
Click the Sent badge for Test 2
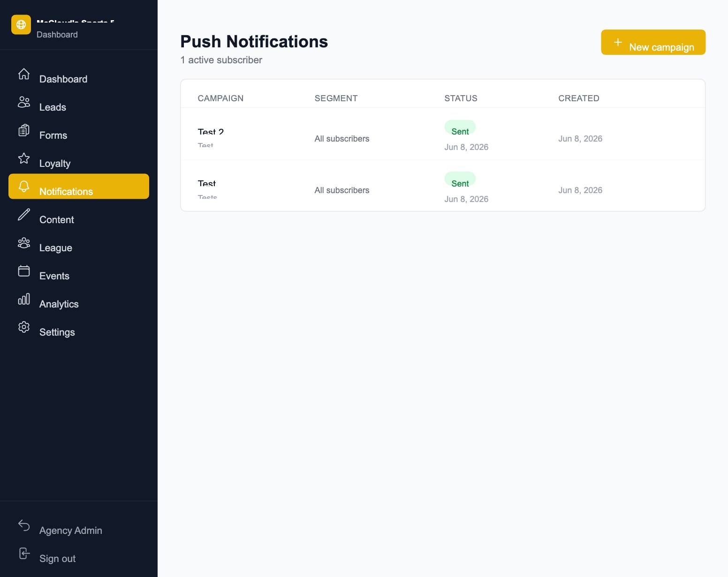pos(460,127)
